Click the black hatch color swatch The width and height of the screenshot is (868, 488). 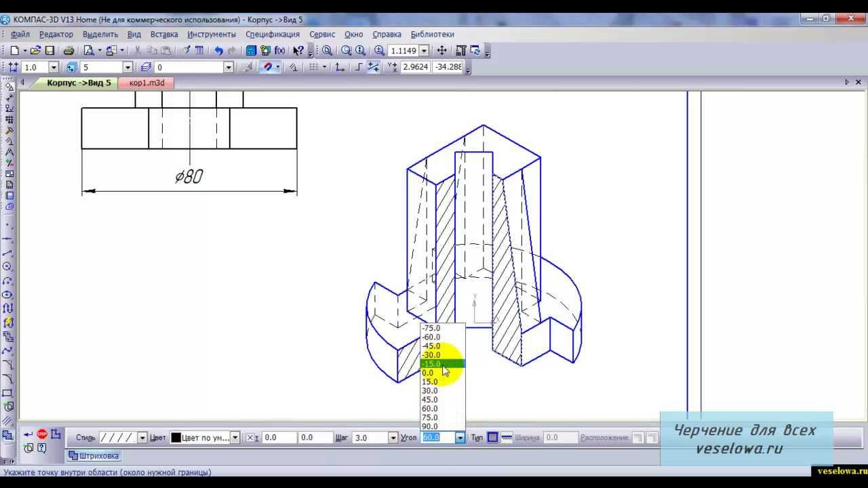[x=176, y=438]
